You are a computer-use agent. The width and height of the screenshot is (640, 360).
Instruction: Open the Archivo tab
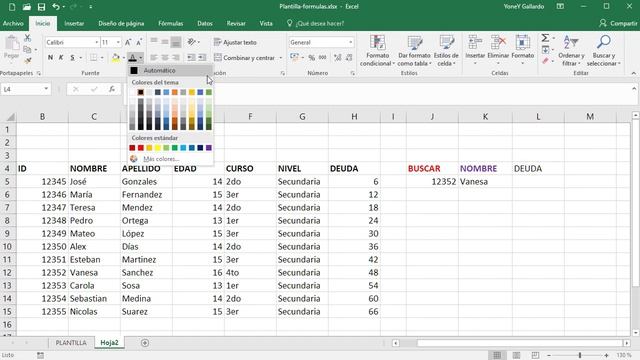click(13, 24)
